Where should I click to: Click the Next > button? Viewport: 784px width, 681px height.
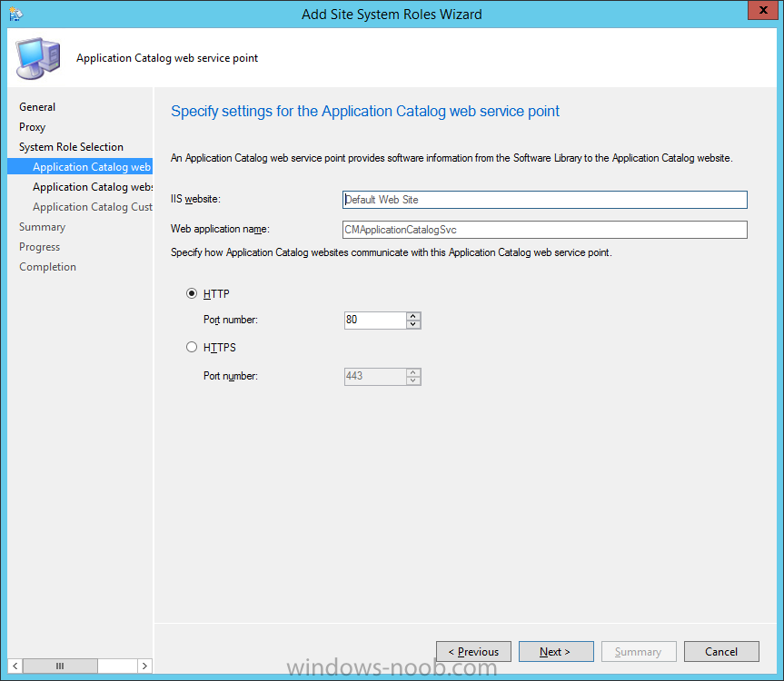[x=556, y=652]
